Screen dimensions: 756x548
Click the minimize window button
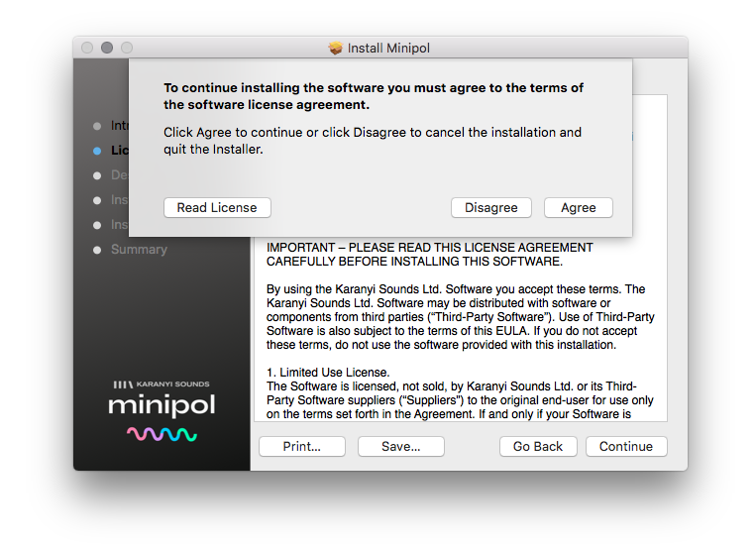(x=107, y=48)
